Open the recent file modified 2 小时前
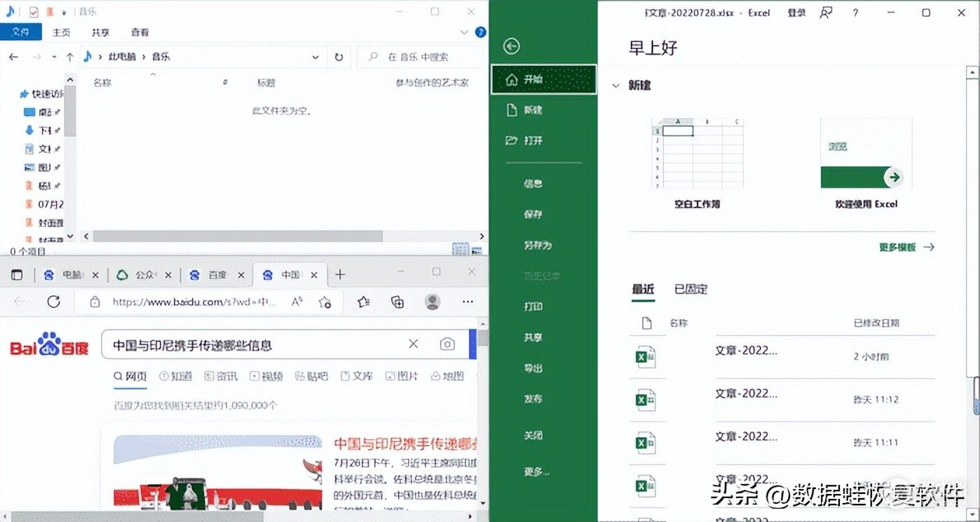This screenshot has width=980, height=522. 782,356
